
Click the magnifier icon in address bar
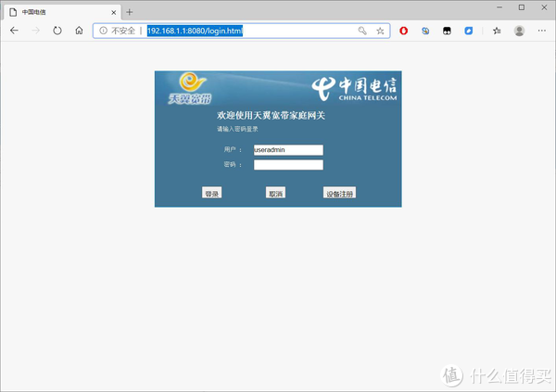pyautogui.click(x=362, y=31)
